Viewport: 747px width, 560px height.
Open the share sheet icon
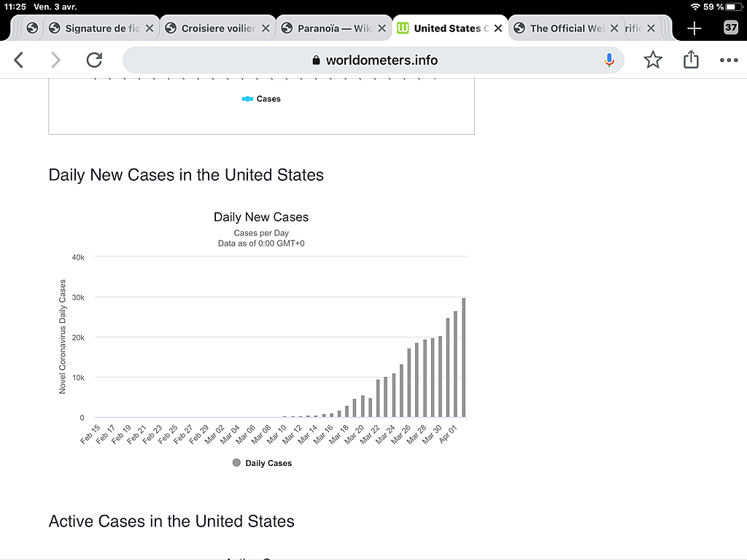point(691,60)
